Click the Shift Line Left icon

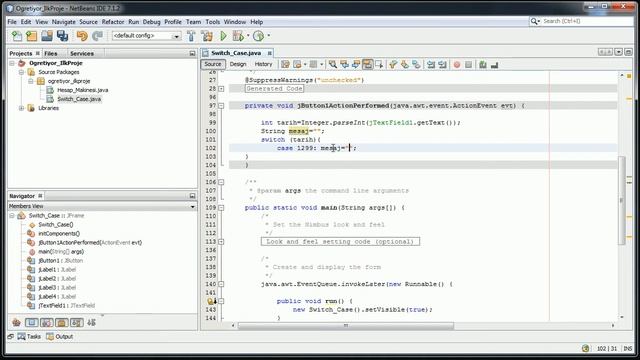pyautogui.click(x=431, y=64)
